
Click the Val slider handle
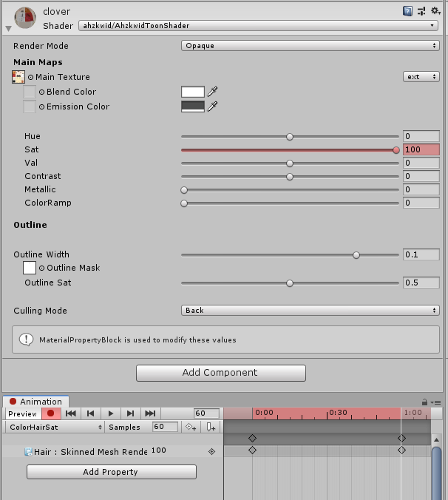click(290, 163)
